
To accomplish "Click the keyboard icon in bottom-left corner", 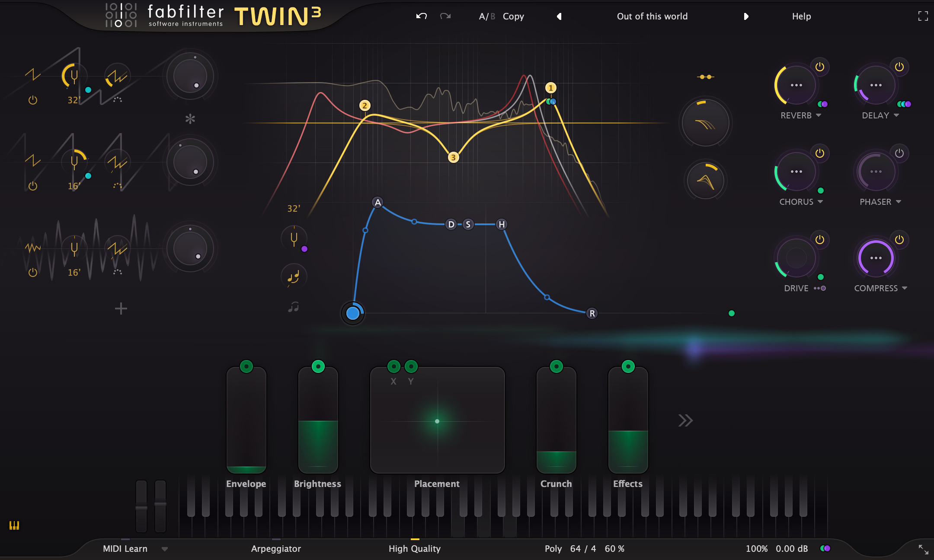I will coord(15,526).
